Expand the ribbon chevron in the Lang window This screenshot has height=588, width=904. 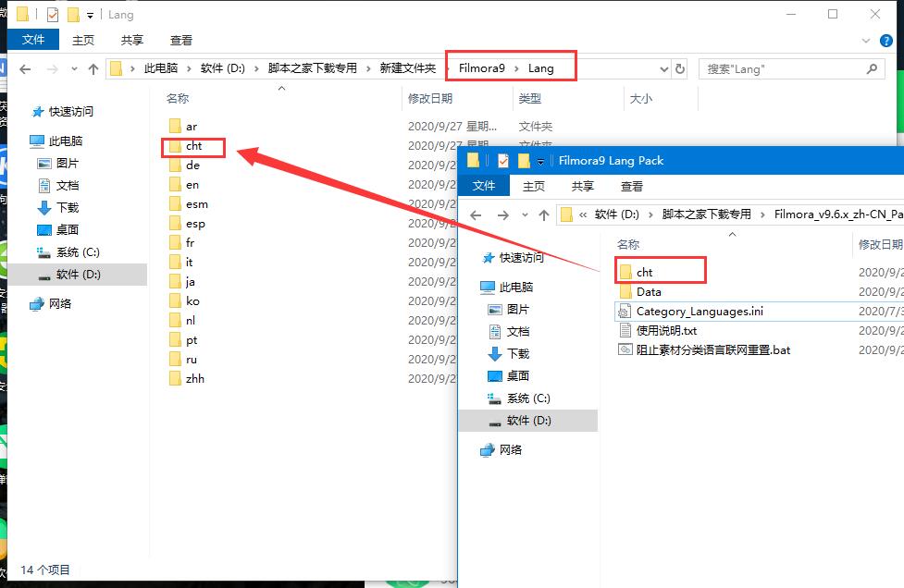tap(865, 41)
